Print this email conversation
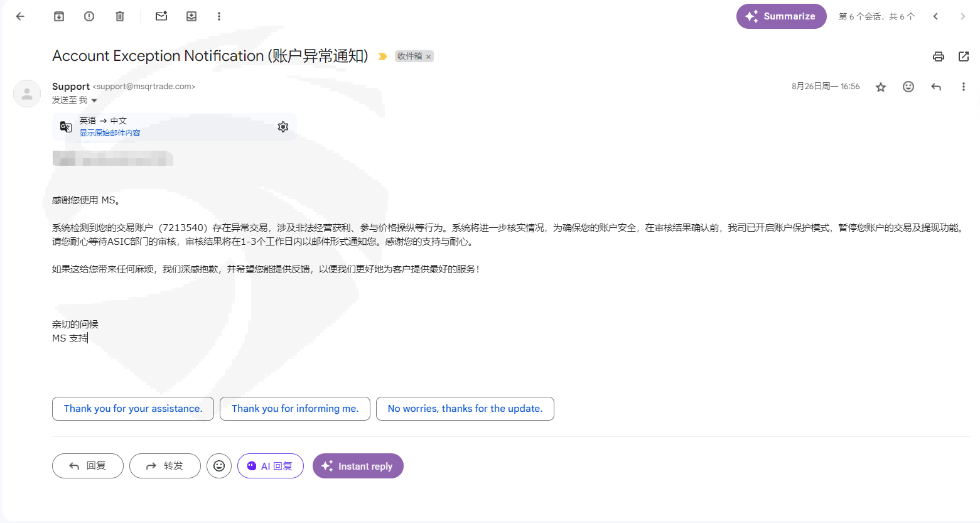Image resolution: width=980 pixels, height=523 pixels. [x=938, y=57]
